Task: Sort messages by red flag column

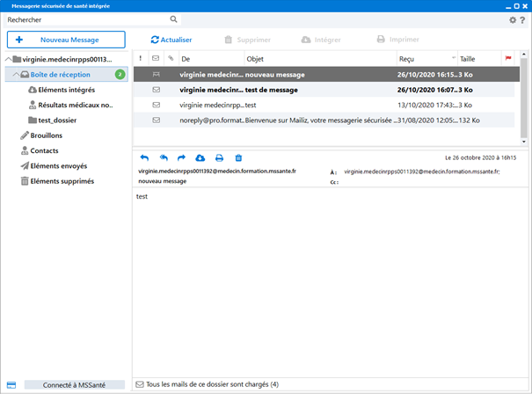Action: (507, 59)
